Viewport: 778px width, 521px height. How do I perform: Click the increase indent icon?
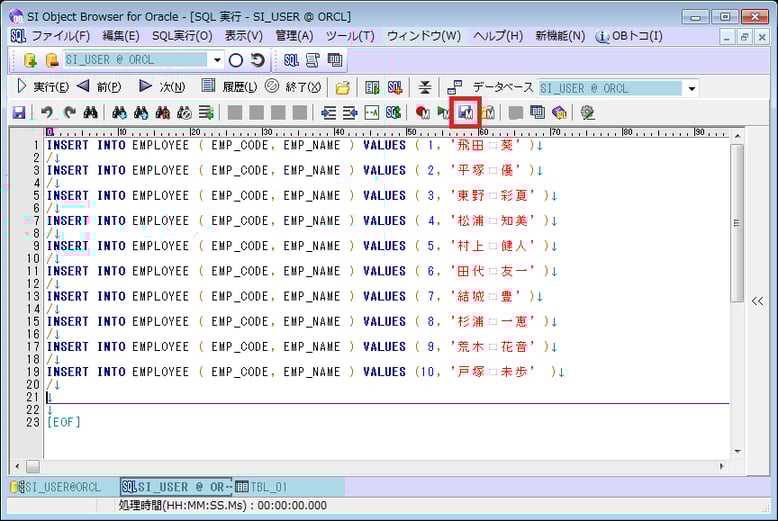pos(350,113)
